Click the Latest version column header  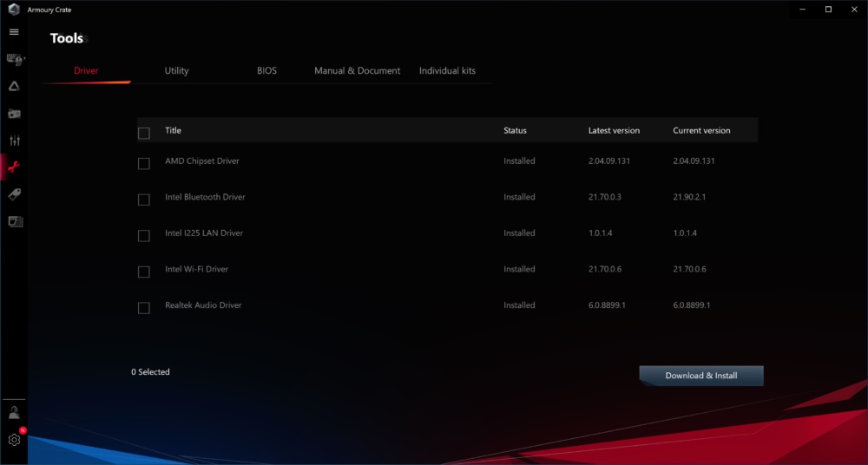click(x=614, y=131)
